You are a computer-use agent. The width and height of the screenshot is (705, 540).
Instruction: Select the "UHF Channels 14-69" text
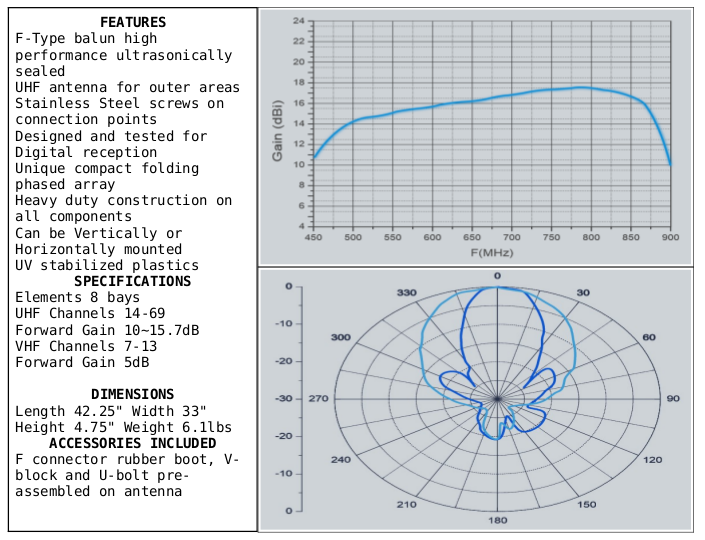point(90,313)
